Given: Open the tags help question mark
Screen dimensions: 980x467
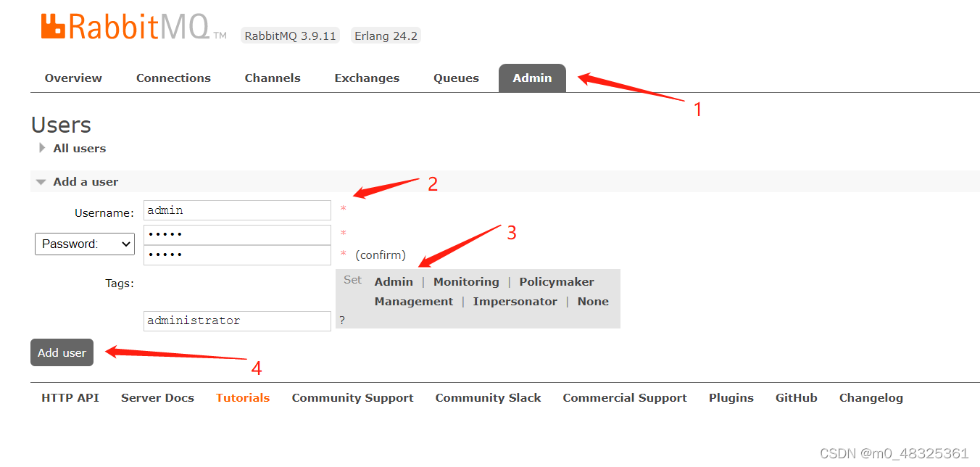Looking at the screenshot, I should [x=342, y=321].
